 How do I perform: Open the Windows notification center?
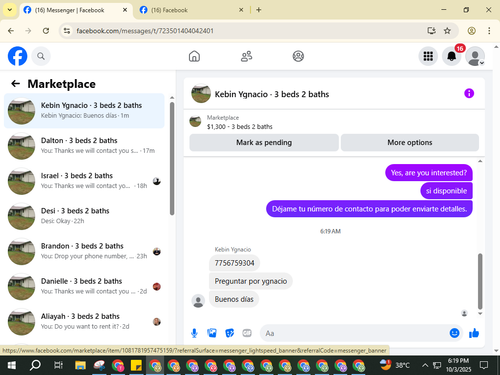(483, 365)
